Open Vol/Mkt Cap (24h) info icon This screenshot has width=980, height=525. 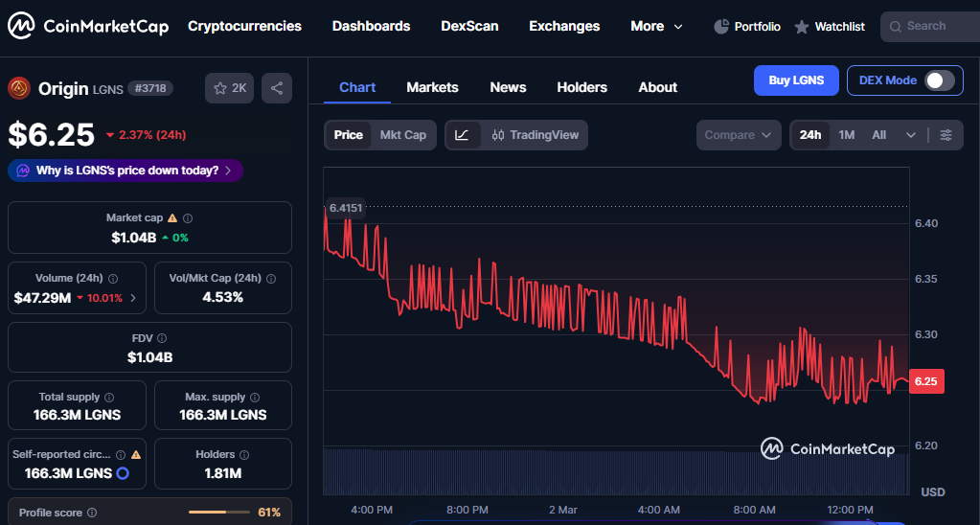pos(270,279)
